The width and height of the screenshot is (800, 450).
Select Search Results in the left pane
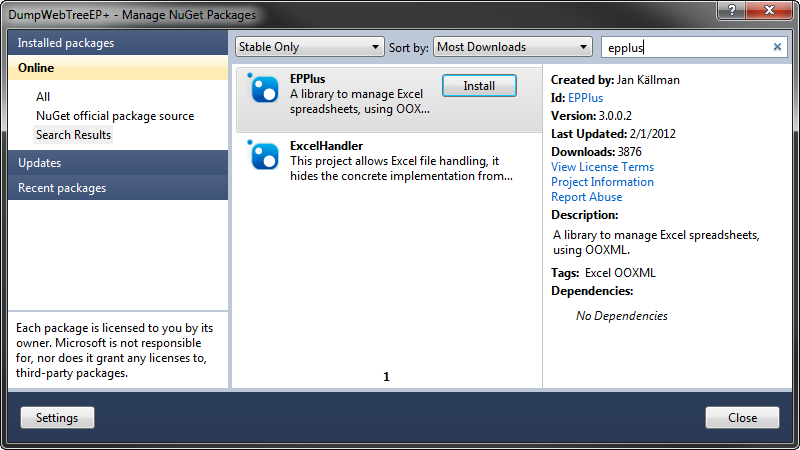coord(74,134)
